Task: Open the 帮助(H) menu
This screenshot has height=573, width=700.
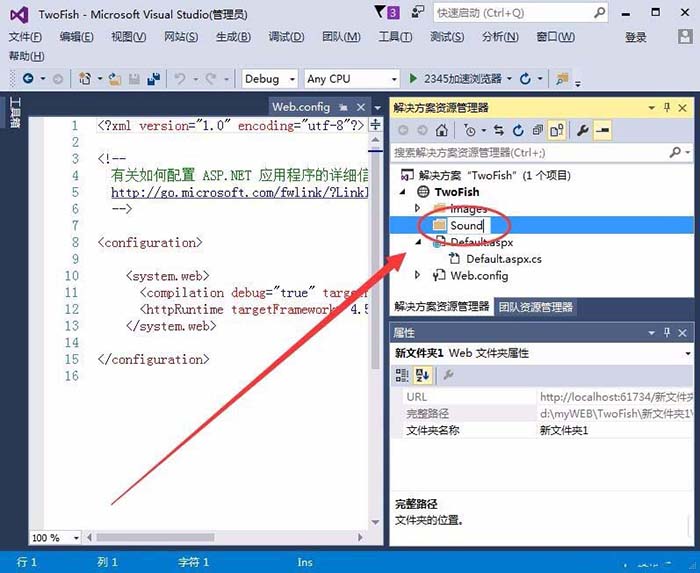Action: [x=26, y=56]
